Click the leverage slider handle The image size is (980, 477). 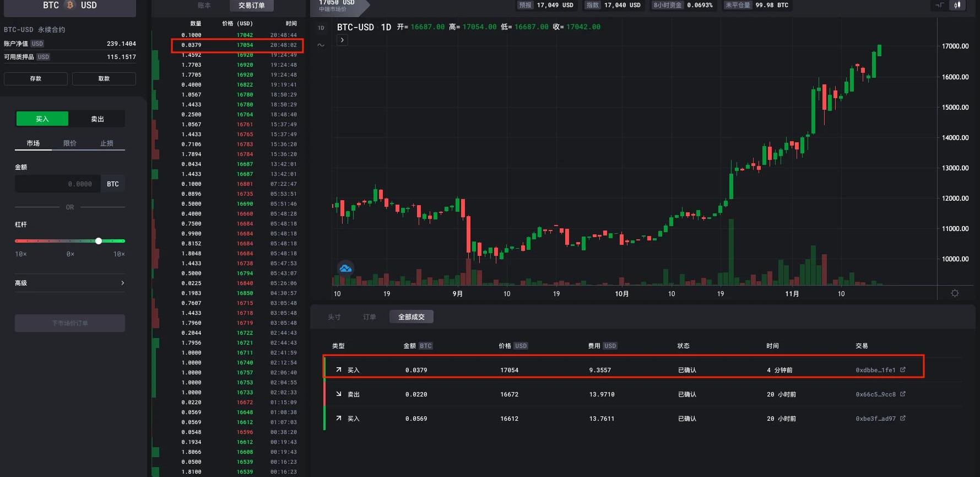point(99,241)
